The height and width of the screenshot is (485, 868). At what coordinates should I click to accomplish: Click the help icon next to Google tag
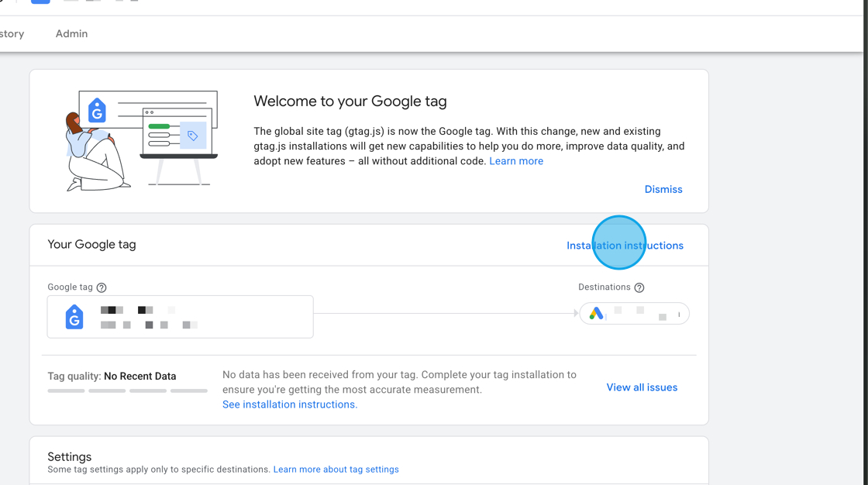pyautogui.click(x=102, y=287)
